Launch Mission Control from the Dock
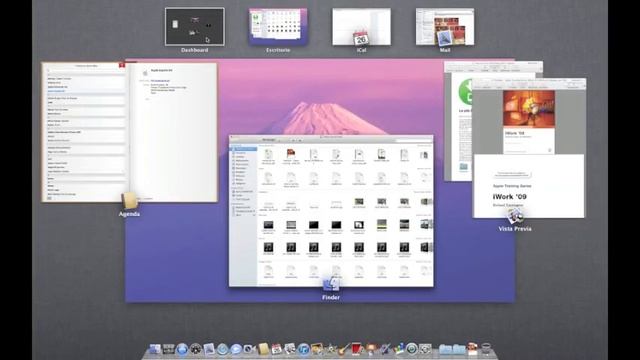Screen dimensions: 640x360 (169, 349)
